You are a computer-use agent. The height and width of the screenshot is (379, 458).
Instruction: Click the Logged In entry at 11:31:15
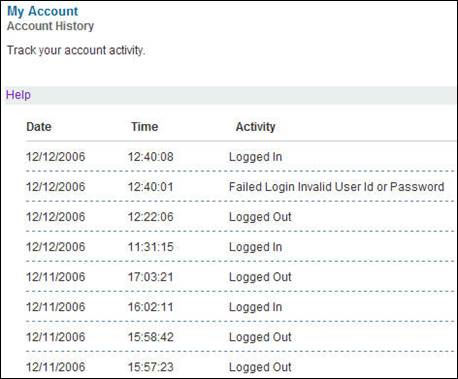tap(255, 247)
